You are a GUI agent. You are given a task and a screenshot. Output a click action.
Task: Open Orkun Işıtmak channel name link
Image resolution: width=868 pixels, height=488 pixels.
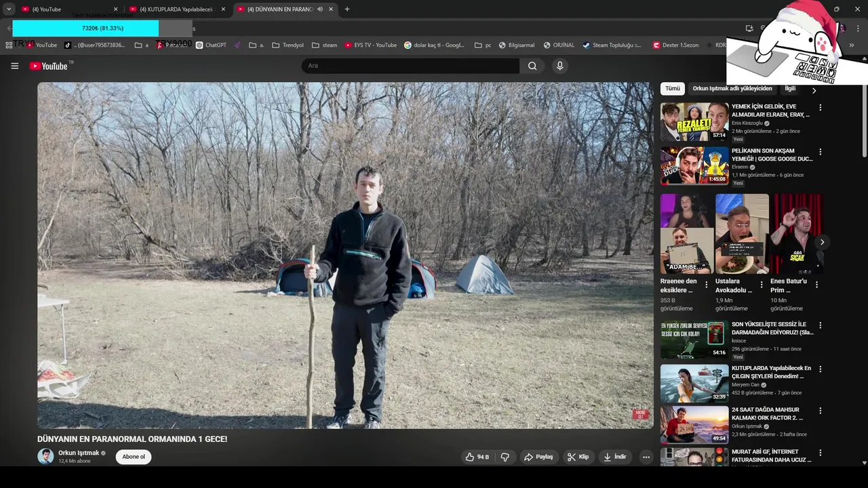point(79,453)
